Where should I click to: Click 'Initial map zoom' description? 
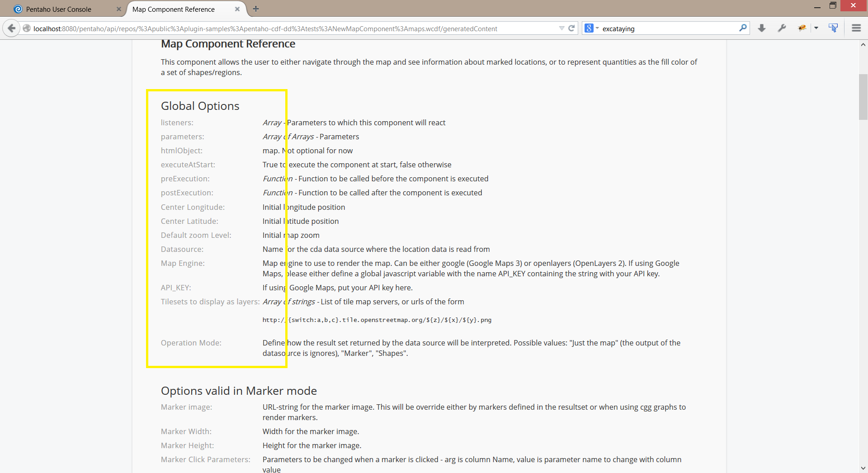click(x=291, y=235)
